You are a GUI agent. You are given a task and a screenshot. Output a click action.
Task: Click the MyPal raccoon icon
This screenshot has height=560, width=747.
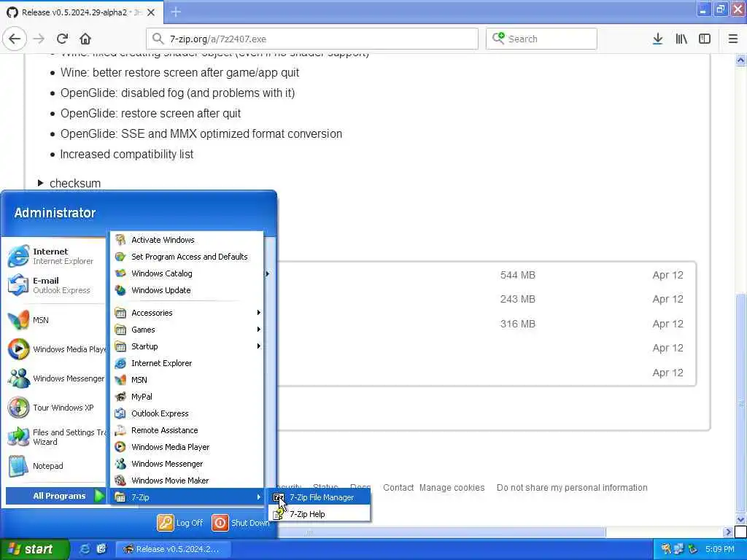[x=120, y=397]
